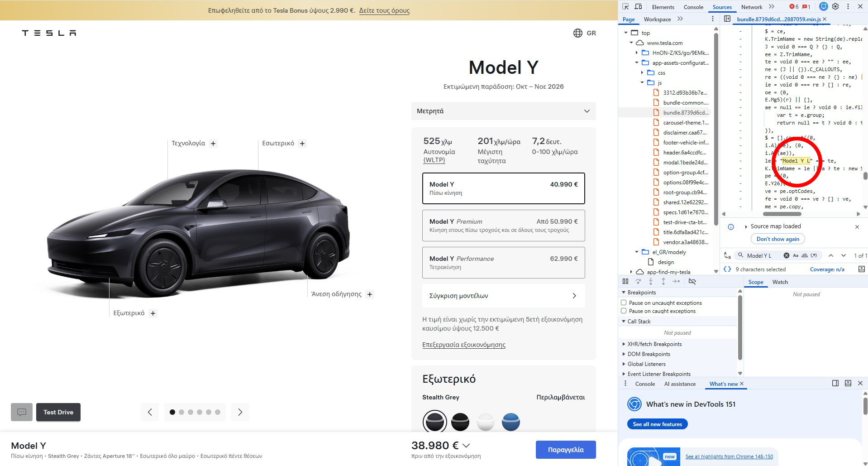Image resolution: width=868 pixels, height=466 pixels.
Task: Open the Sources navigator three-dot menu
Action: [x=712, y=19]
